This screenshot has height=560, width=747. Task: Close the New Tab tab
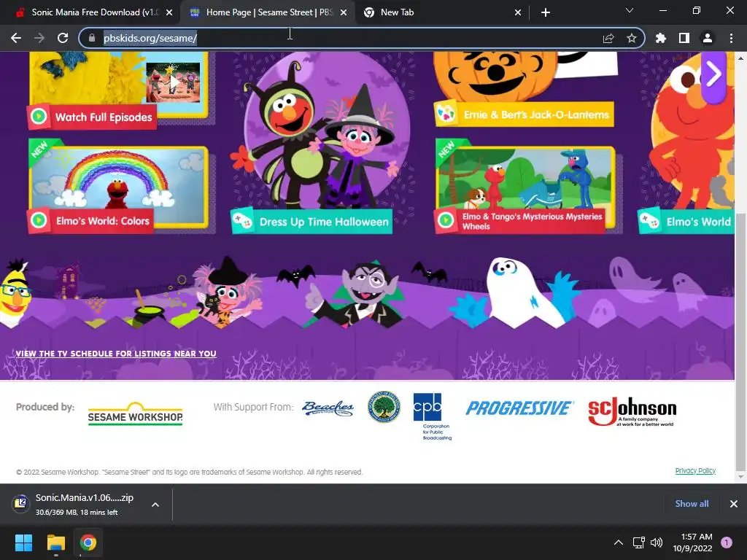coord(518,12)
